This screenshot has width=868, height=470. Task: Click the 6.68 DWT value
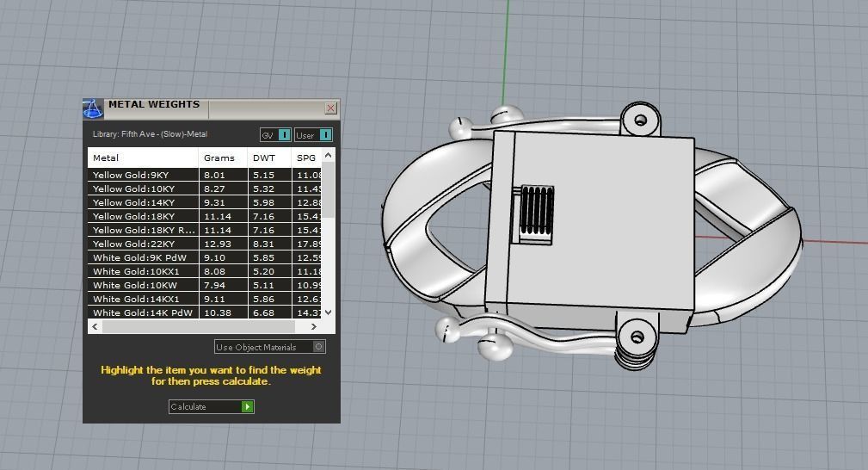(263, 312)
